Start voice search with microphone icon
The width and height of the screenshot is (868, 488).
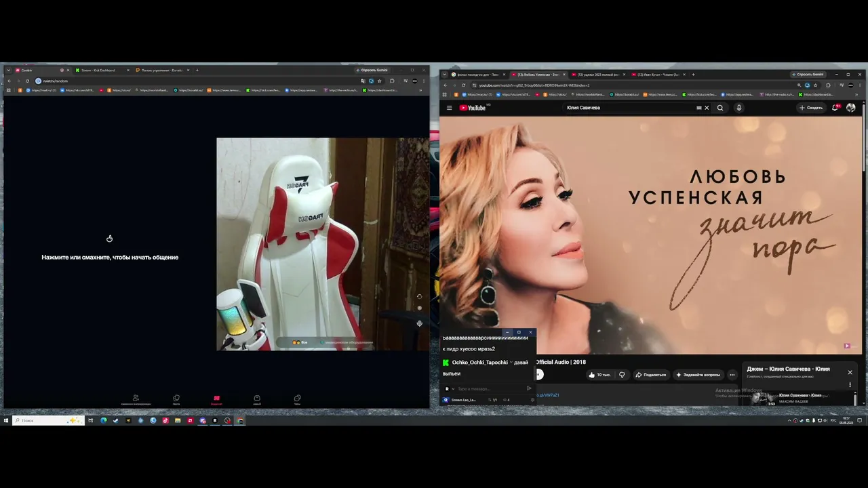coord(739,108)
